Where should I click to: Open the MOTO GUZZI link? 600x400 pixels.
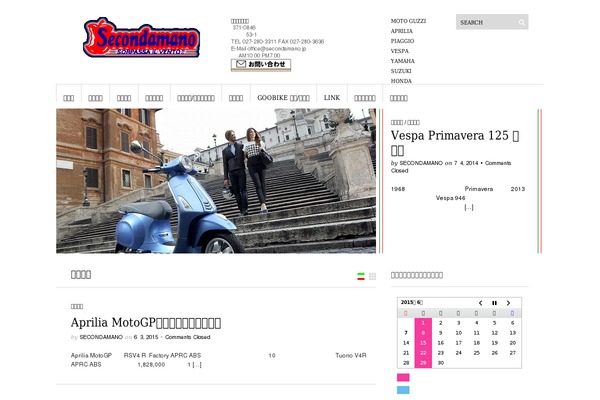(408, 21)
